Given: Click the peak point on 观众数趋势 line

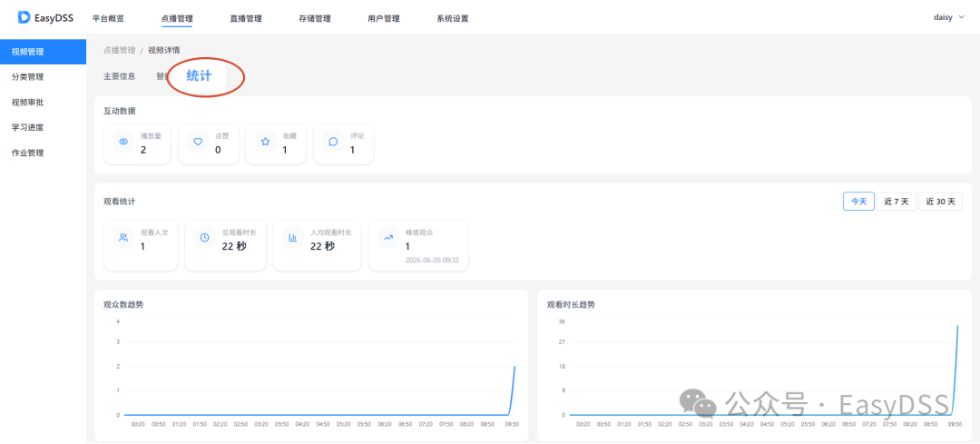Looking at the screenshot, I should coord(515,367).
